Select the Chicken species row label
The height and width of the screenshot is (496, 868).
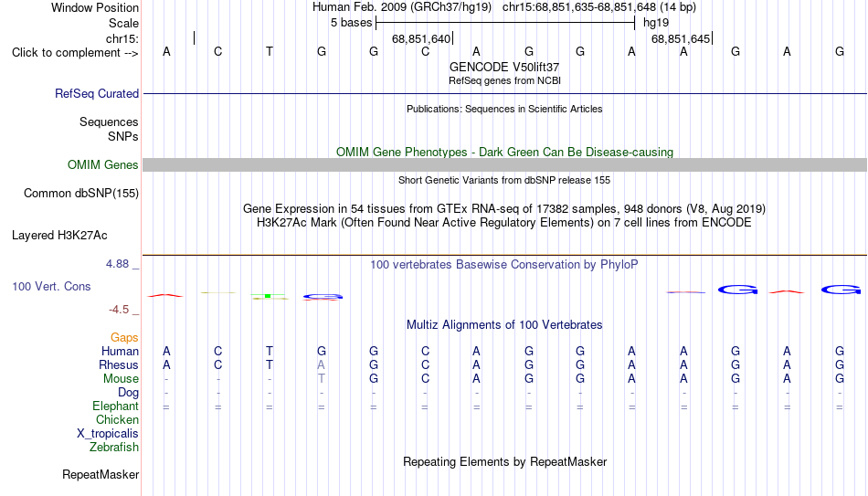coord(117,420)
